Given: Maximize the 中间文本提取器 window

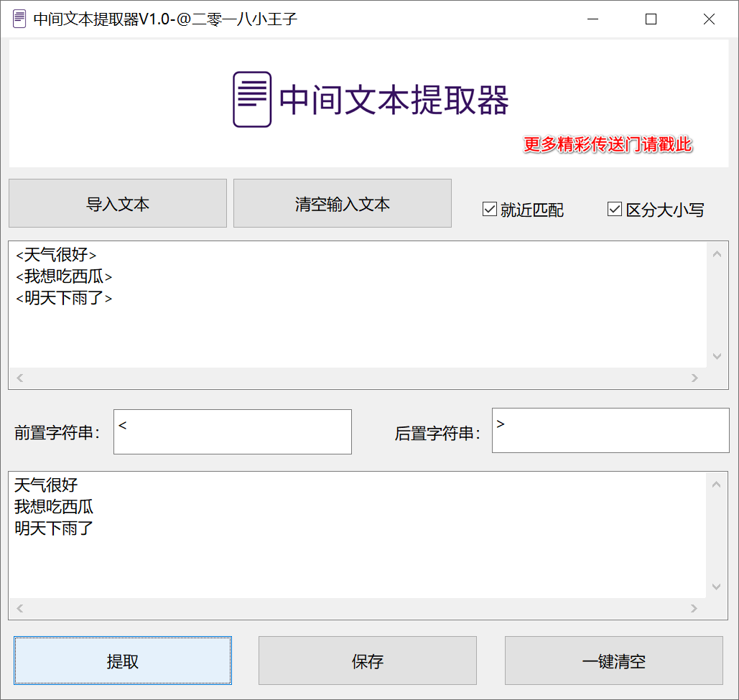Looking at the screenshot, I should pyautogui.click(x=651, y=19).
